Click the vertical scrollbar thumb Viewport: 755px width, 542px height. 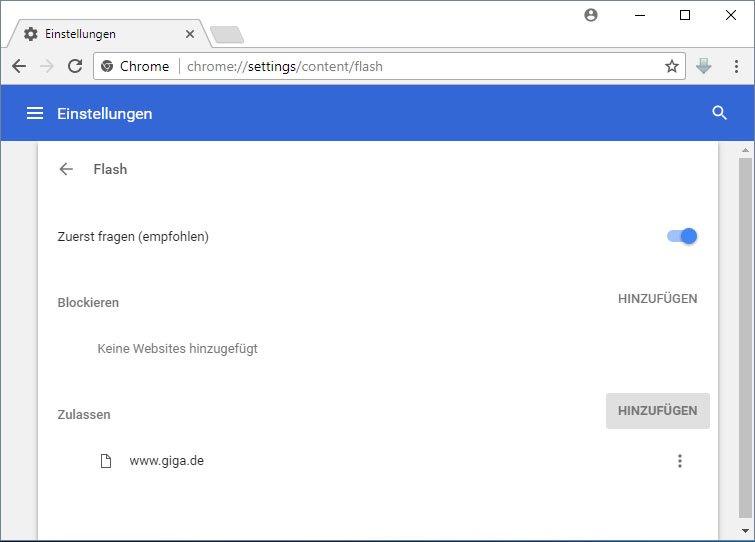tap(745, 338)
